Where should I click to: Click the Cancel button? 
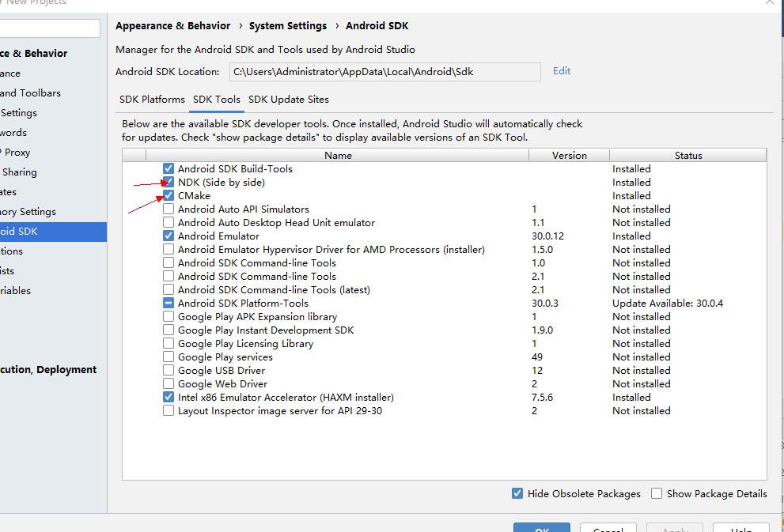pos(608,528)
